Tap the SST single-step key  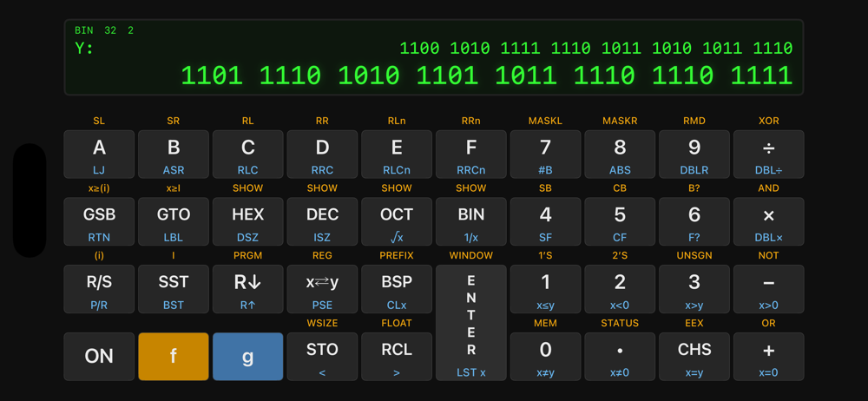click(174, 289)
